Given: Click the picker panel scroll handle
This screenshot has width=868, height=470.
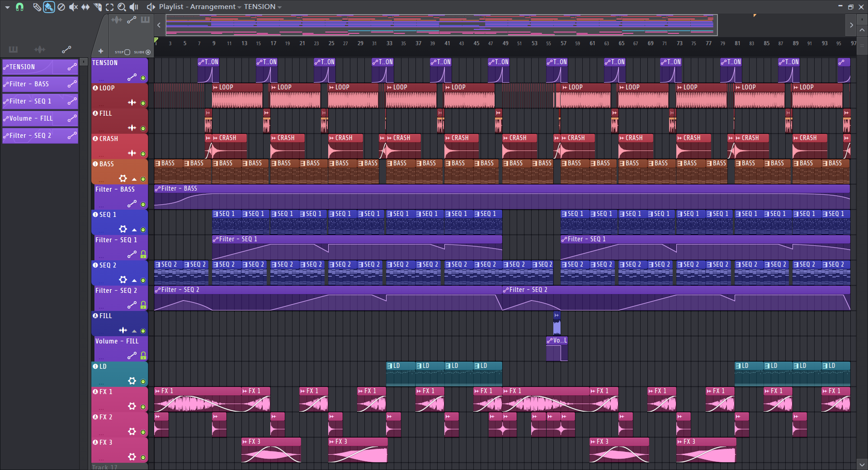Looking at the screenshot, I should (84, 61).
